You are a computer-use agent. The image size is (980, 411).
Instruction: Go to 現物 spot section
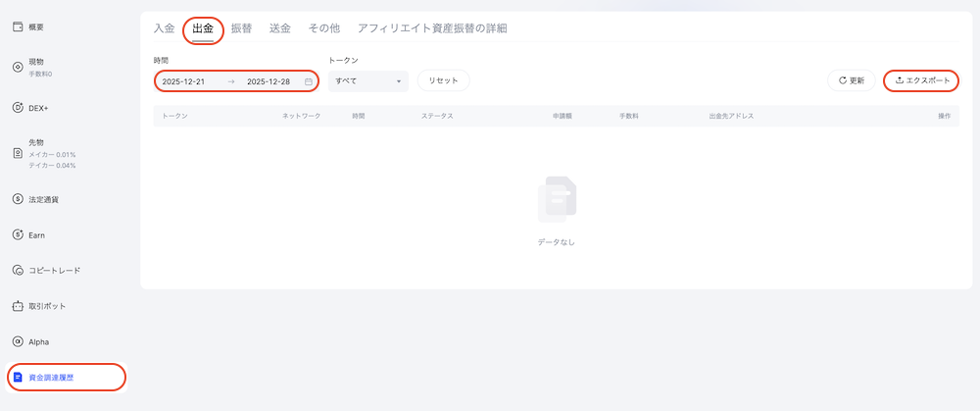[x=36, y=62]
